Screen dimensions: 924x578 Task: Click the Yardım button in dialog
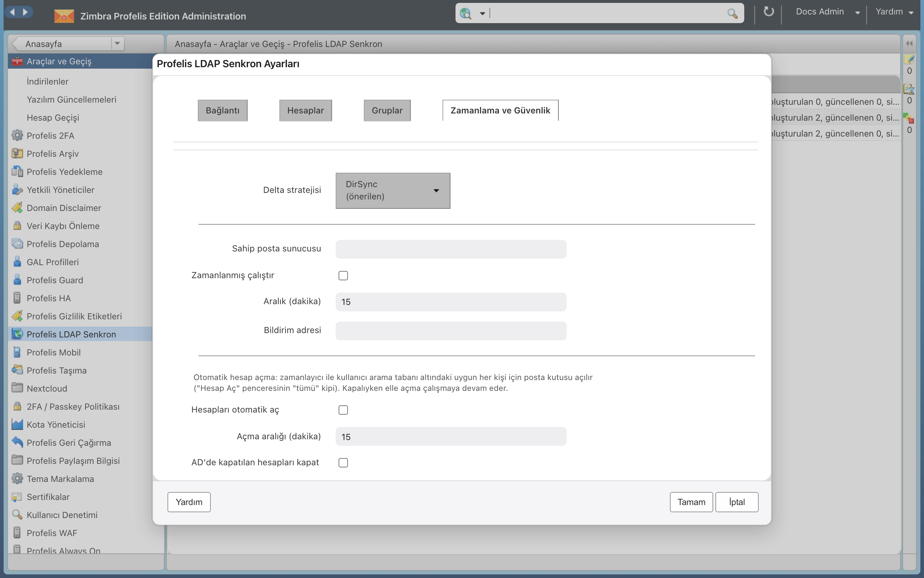point(189,502)
